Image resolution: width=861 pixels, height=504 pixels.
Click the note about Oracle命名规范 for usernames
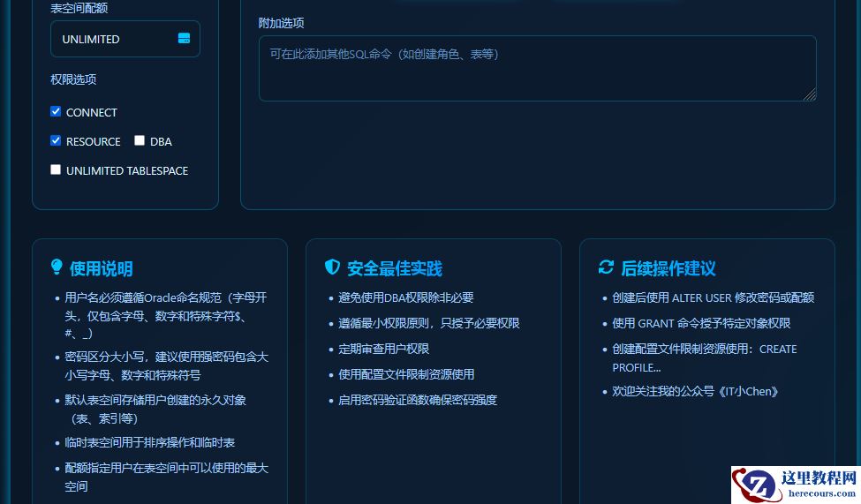pos(166,315)
